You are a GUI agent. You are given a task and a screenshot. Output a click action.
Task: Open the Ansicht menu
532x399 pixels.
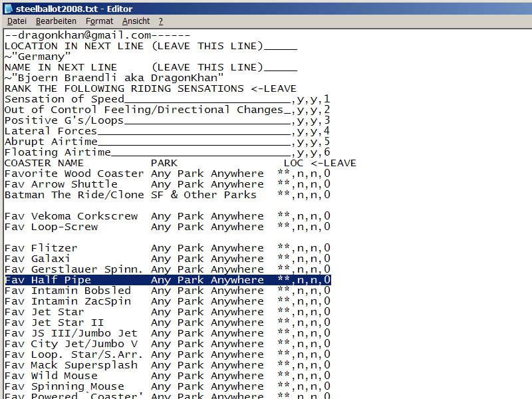(136, 21)
